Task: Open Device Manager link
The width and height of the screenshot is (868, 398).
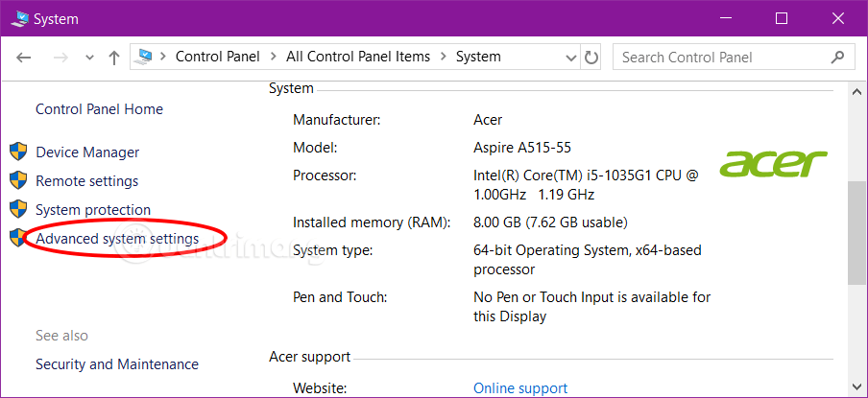Action: [x=87, y=152]
